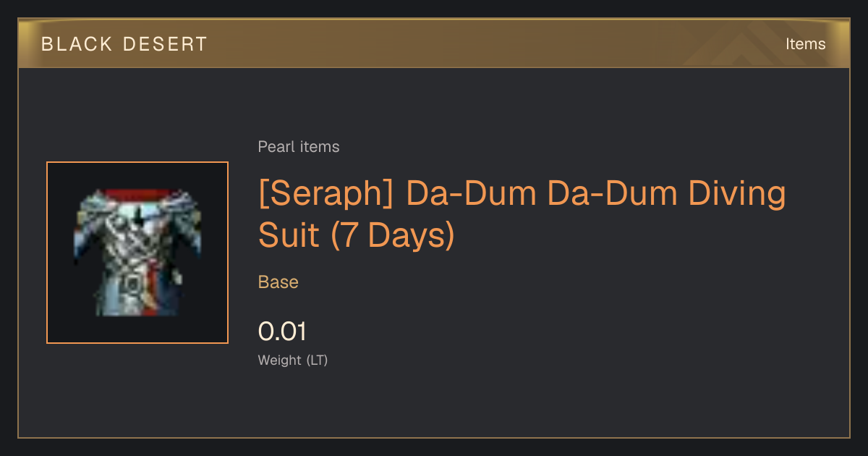Click the red collar on armor icon
Image resolution: width=868 pixels, height=456 pixels.
[x=137, y=193]
